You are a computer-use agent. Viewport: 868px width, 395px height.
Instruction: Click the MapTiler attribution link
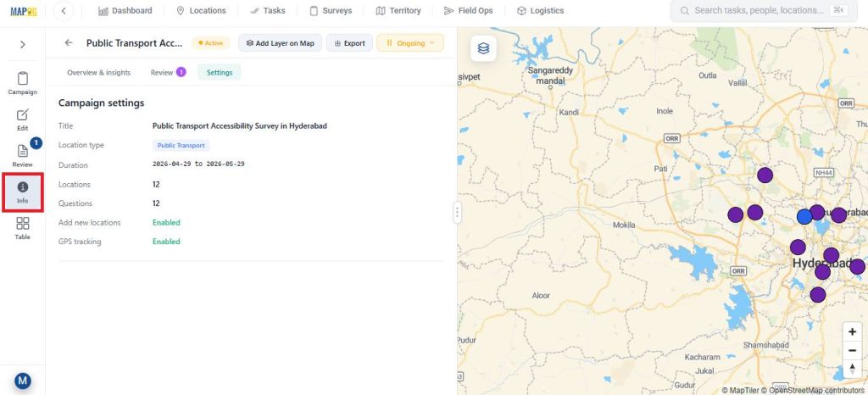click(x=739, y=391)
